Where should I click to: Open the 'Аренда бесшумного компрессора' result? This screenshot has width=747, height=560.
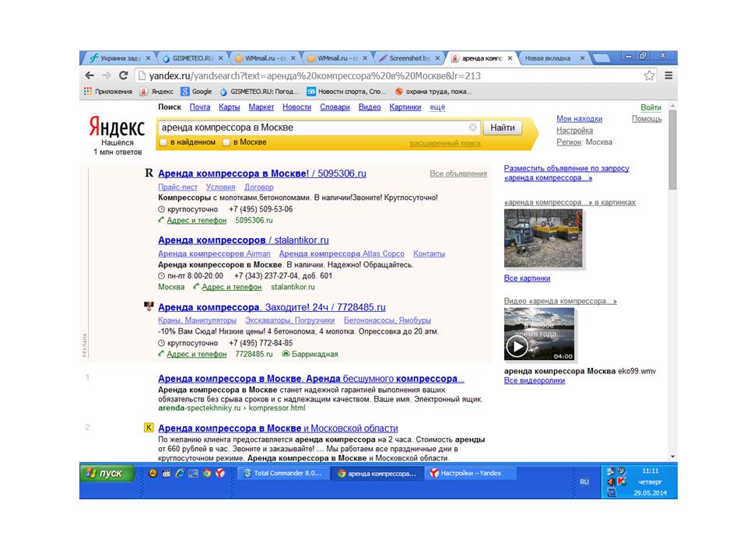click(x=311, y=379)
